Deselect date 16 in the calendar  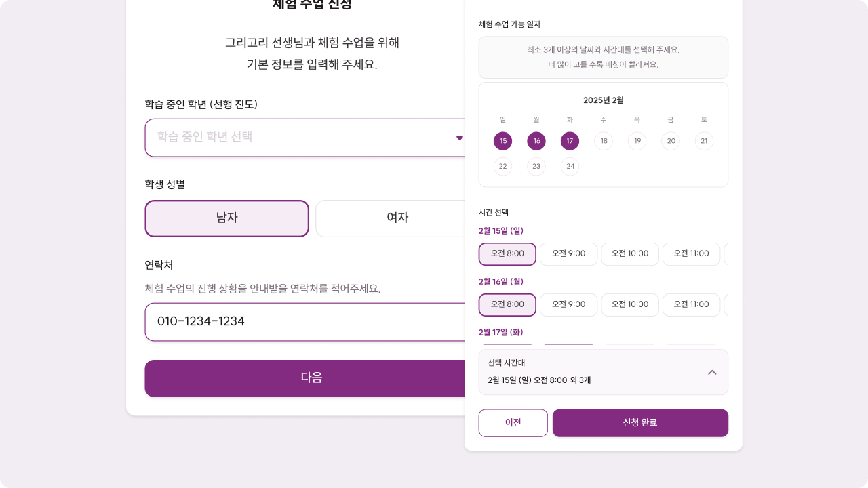pos(536,141)
